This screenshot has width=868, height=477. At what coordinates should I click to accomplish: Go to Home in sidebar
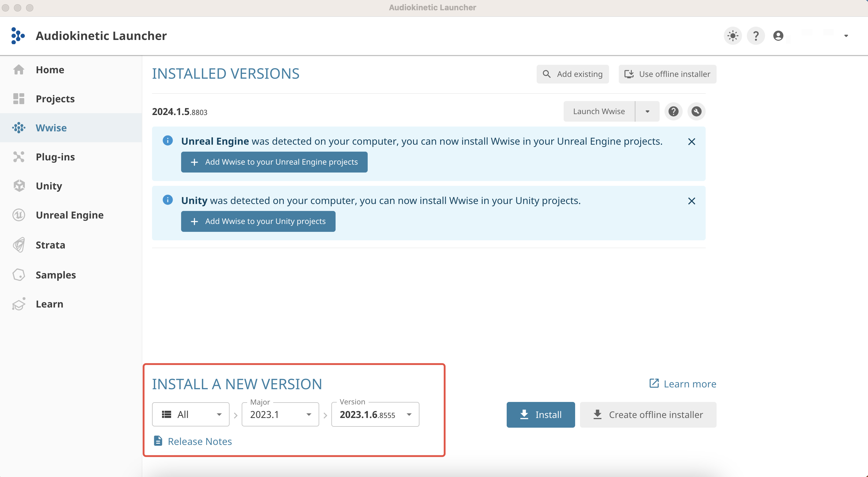pyautogui.click(x=71, y=70)
